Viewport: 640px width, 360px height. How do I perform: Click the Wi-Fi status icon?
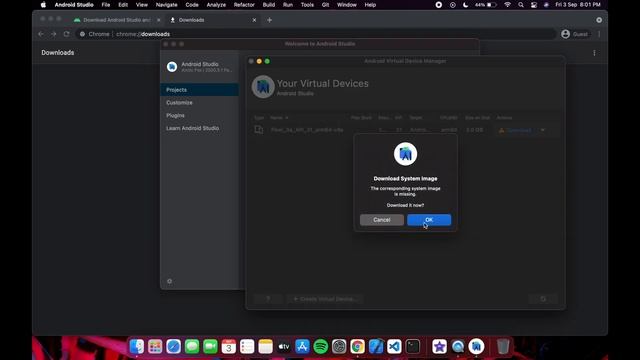507,5
